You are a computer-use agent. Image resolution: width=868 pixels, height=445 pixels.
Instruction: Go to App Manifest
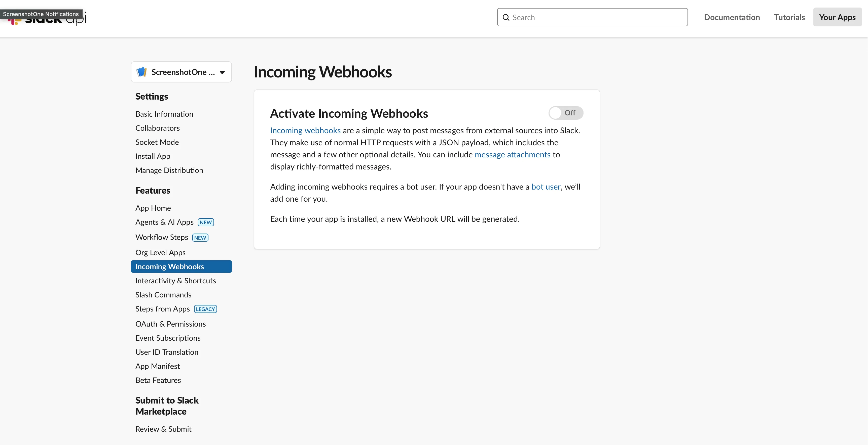(x=157, y=366)
